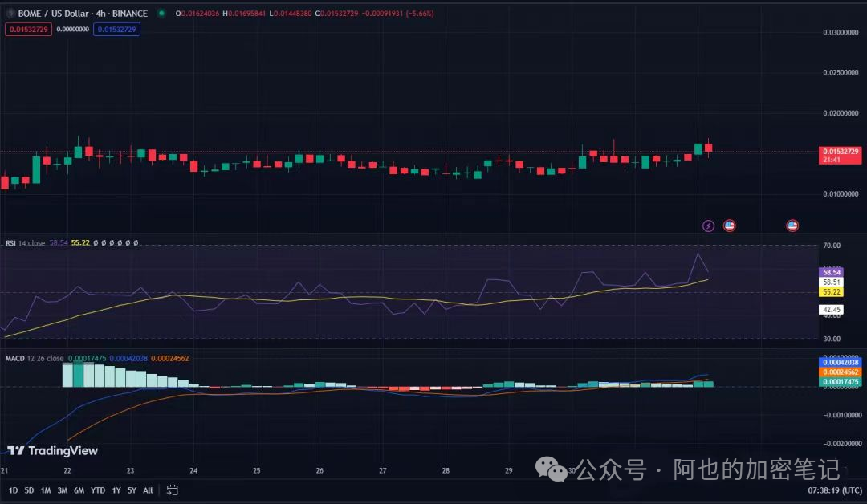This screenshot has height=504, width=867.
Task: Click the blue buy price box
Action: click(116, 29)
